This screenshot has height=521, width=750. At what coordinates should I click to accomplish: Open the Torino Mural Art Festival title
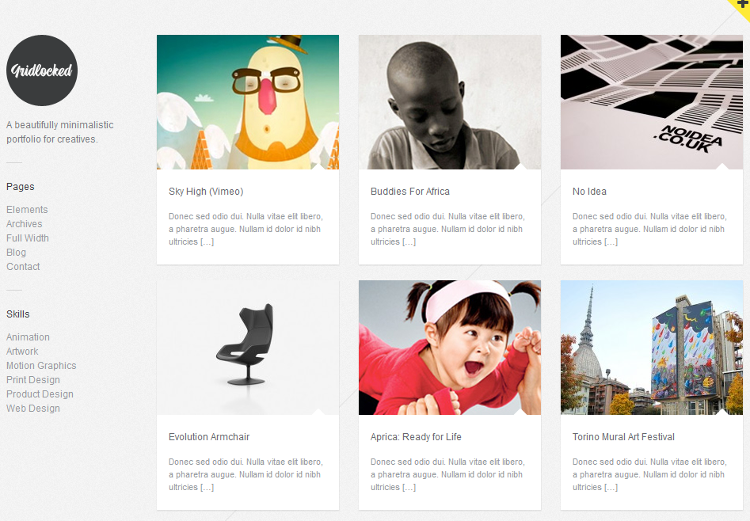[623, 437]
